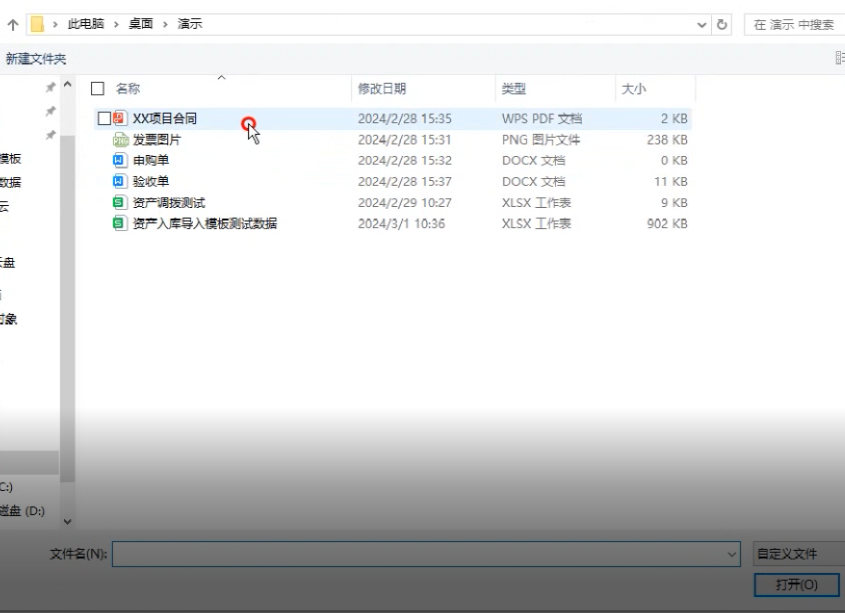Expand the address bar history dropdown
The image size is (845, 613).
click(702, 24)
